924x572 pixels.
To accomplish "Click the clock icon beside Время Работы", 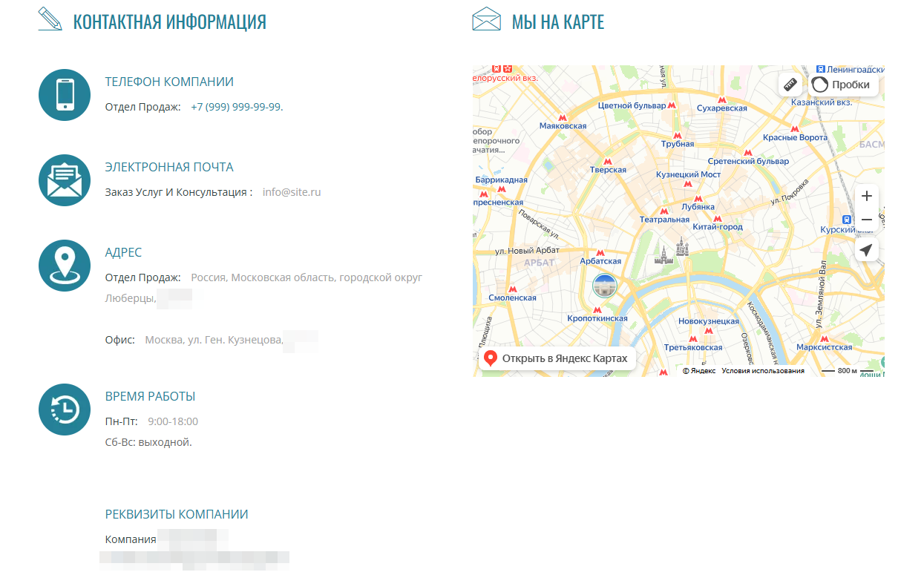I will (65, 410).
